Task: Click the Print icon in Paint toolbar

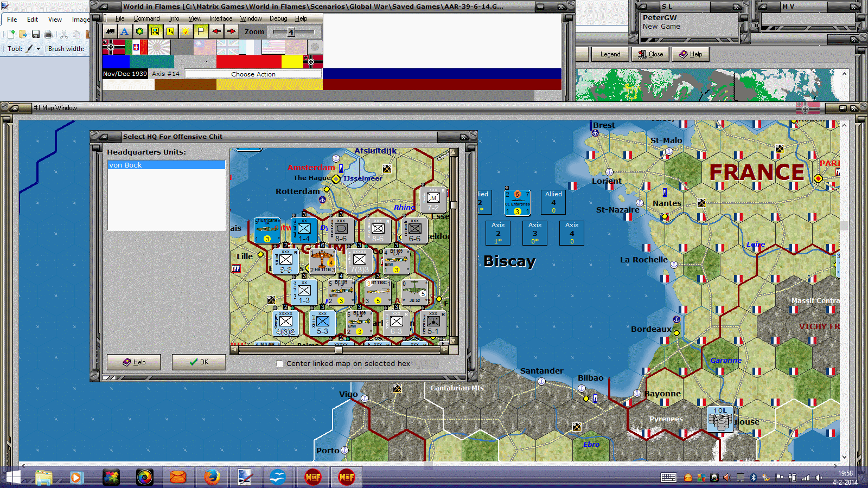Action: tap(48, 34)
